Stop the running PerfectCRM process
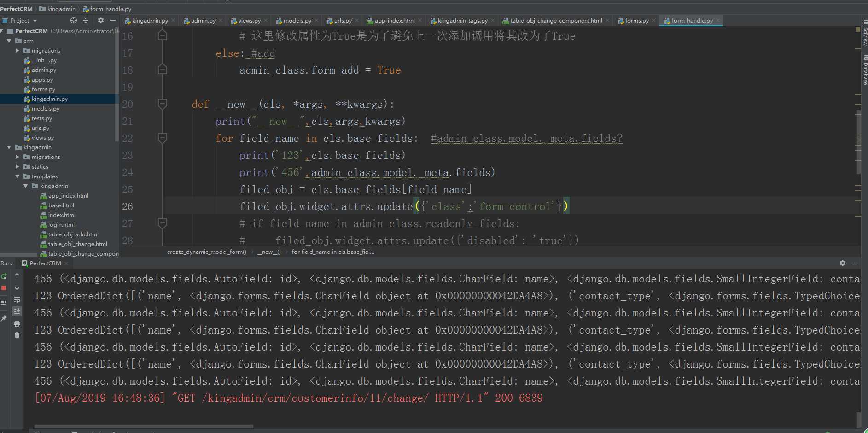This screenshot has height=433, width=868. tap(4, 288)
